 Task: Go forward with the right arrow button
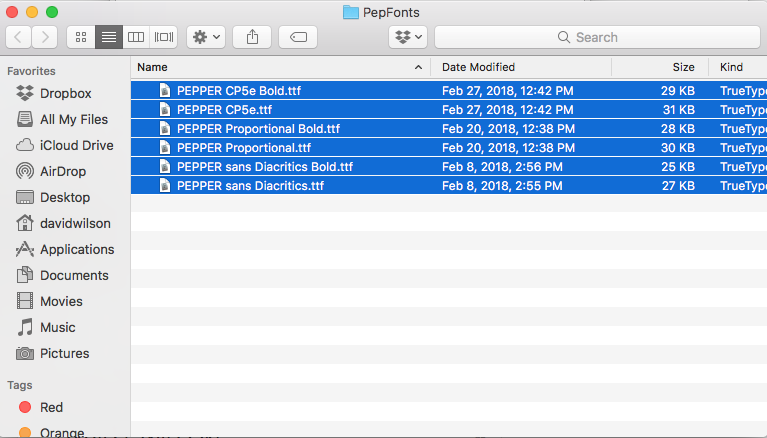(45, 37)
